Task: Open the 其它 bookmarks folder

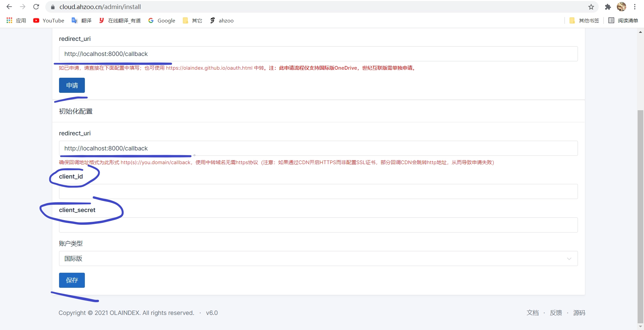Action: point(193,20)
